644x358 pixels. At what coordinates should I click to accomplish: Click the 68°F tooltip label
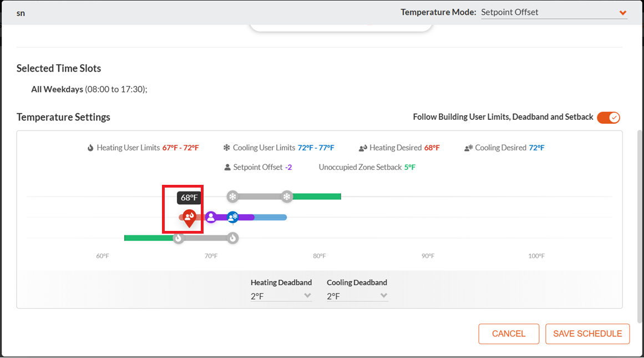point(189,198)
